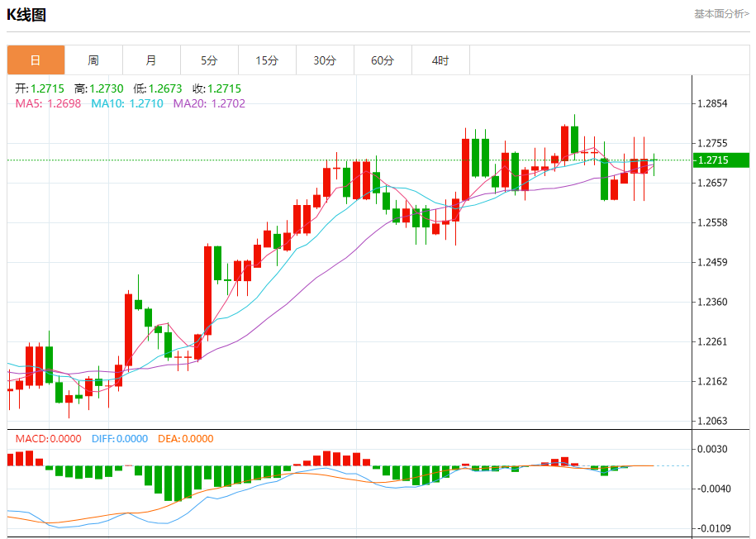Click the 1.2558 price axis label
This screenshot has height=539, width=756.
tap(712, 222)
